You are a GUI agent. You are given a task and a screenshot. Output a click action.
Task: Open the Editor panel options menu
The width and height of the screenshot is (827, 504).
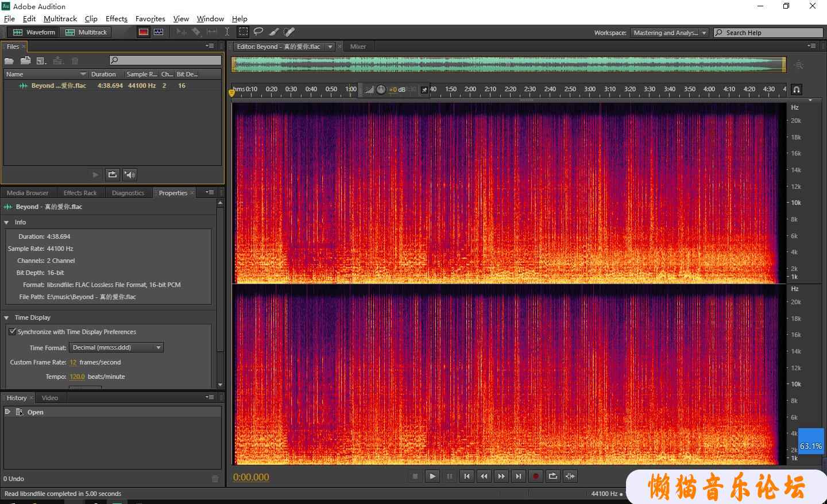811,46
